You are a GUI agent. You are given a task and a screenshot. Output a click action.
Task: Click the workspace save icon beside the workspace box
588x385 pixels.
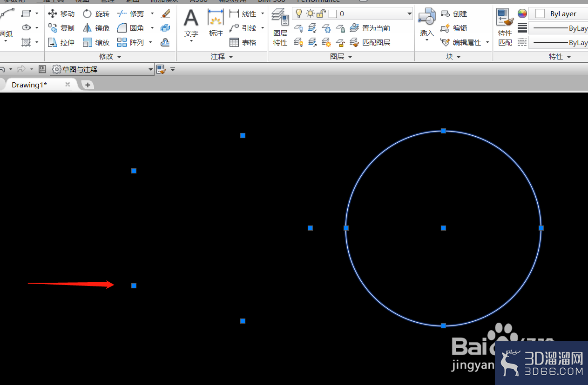point(161,69)
